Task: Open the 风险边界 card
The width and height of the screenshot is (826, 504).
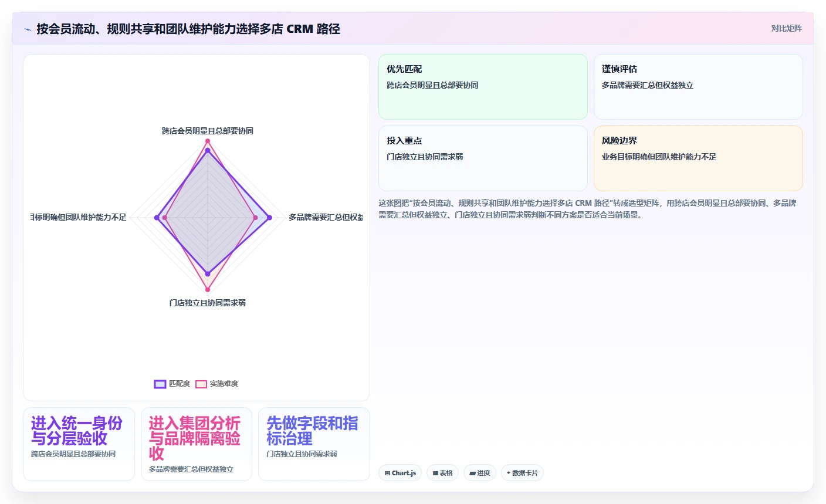Action: click(698, 158)
